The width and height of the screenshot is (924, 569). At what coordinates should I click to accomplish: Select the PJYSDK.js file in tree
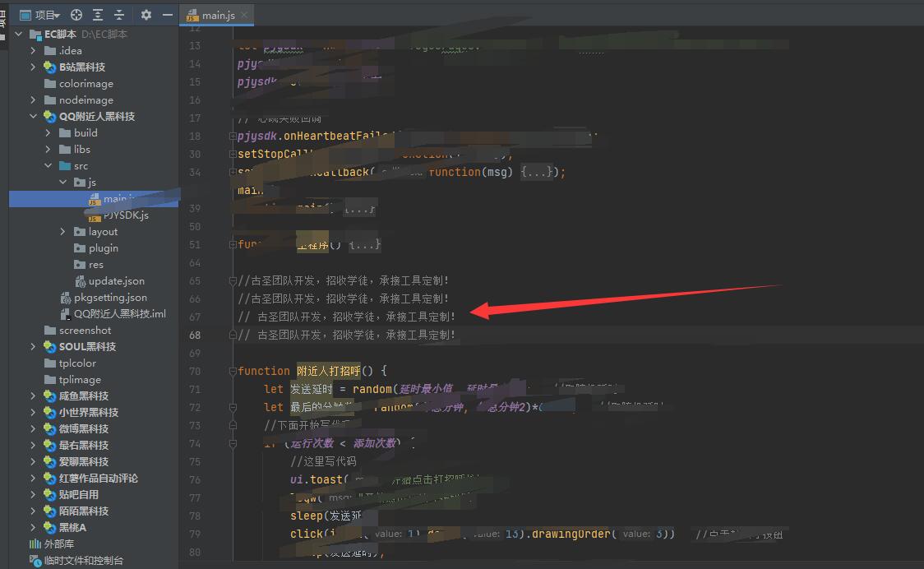click(126, 215)
